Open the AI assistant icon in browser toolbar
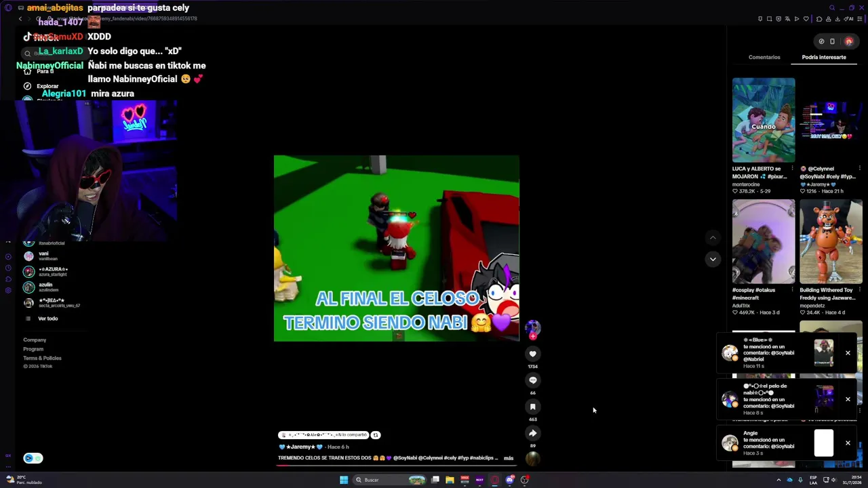Viewport: 868px width, 488px height. [850, 19]
